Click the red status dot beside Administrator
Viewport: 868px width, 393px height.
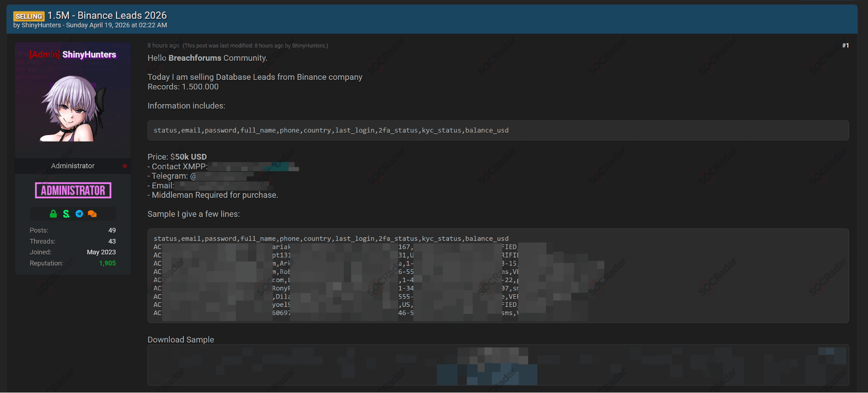pos(125,166)
